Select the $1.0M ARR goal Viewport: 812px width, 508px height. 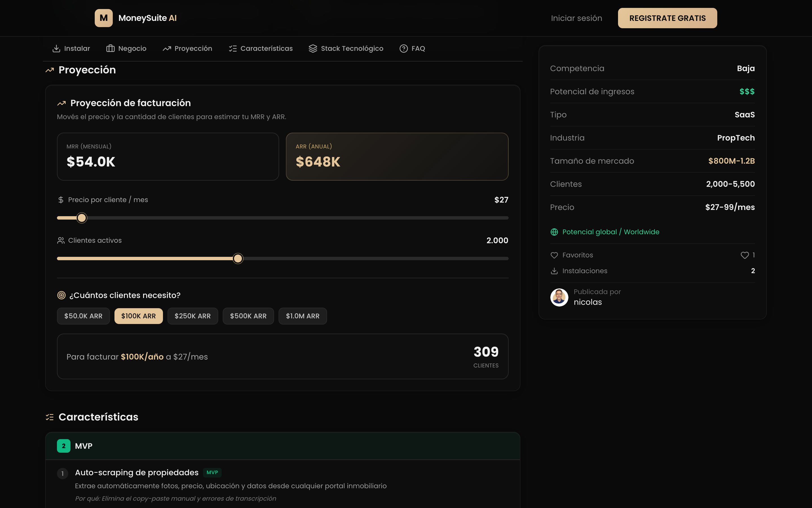(303, 316)
